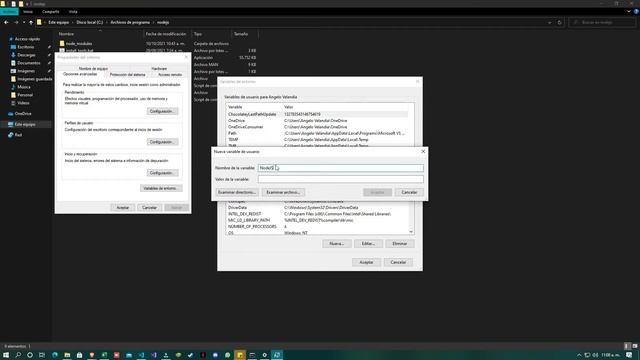640x360 pixels.
Task: Click Archivos de programa in the address breadcrumb
Action: pos(130,22)
